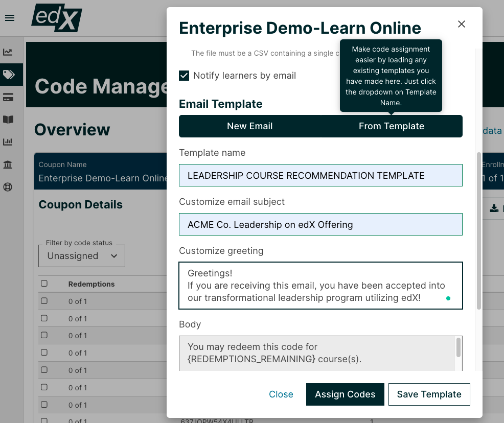The height and width of the screenshot is (423, 504).
Task: Open the Template name dropdown field
Action: point(320,175)
